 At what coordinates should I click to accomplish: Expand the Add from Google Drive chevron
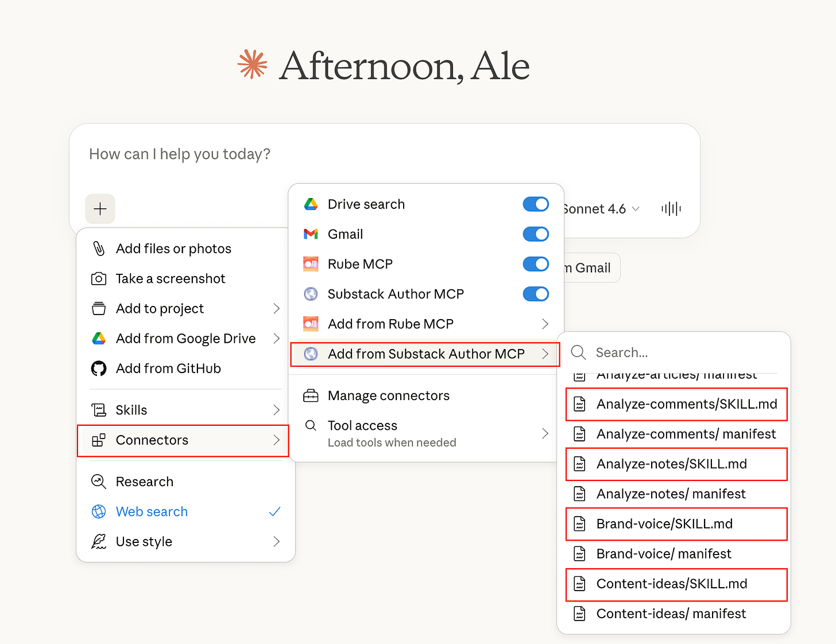(276, 339)
